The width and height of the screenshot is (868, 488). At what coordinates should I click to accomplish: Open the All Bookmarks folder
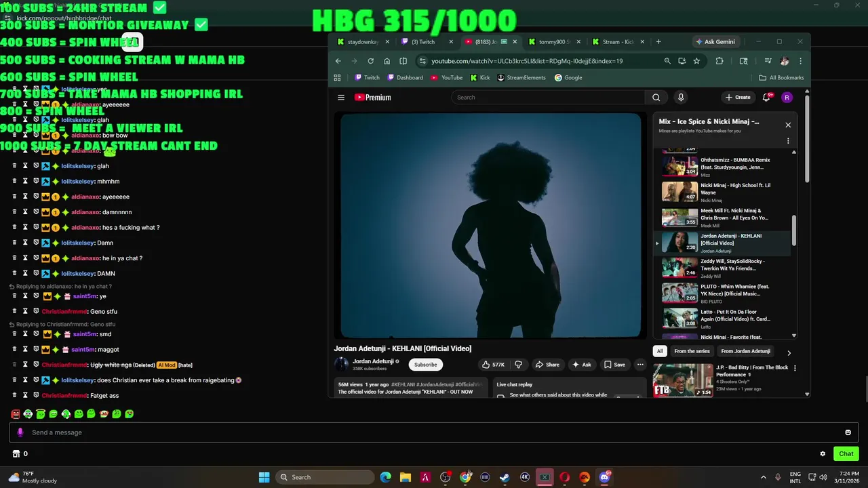(x=781, y=78)
